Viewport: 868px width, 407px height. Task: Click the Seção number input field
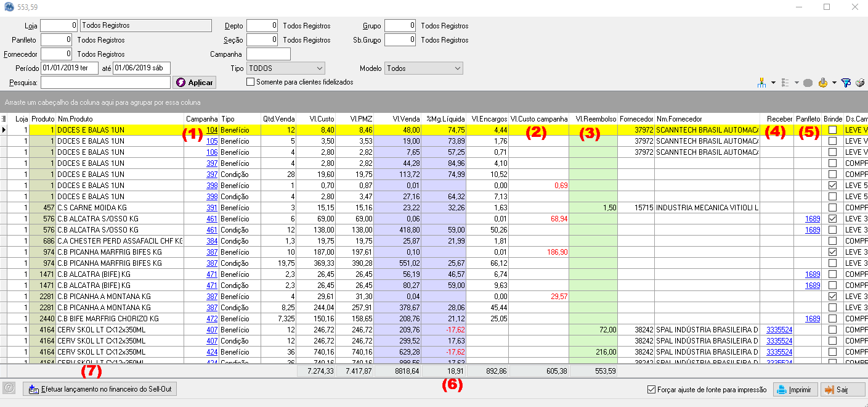[262, 40]
